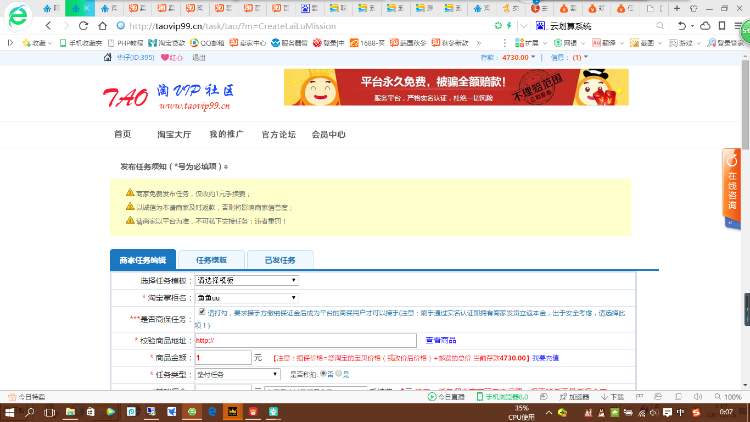Click the home icon in site top bar
This screenshot has height=422, width=750.
click(108, 57)
